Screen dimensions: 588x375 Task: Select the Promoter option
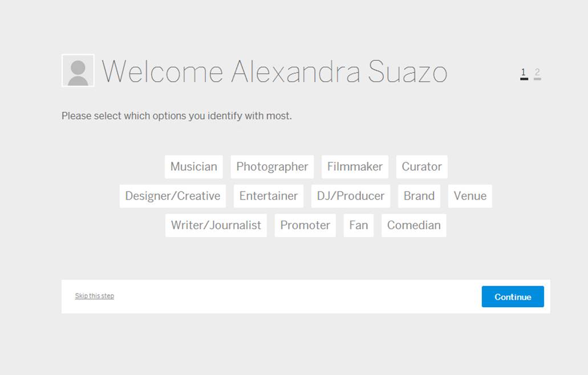[x=305, y=225]
